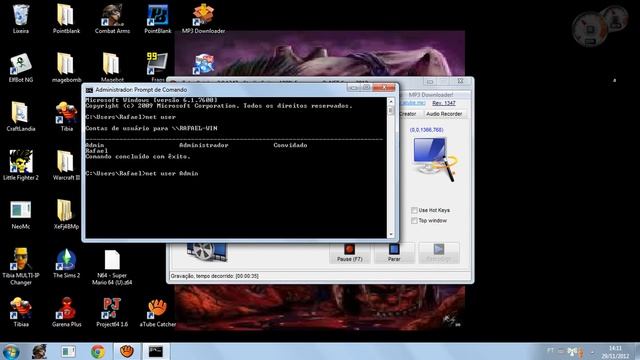Switch to the Audio Recorder tab
This screenshot has height=360, width=640.
[444, 114]
